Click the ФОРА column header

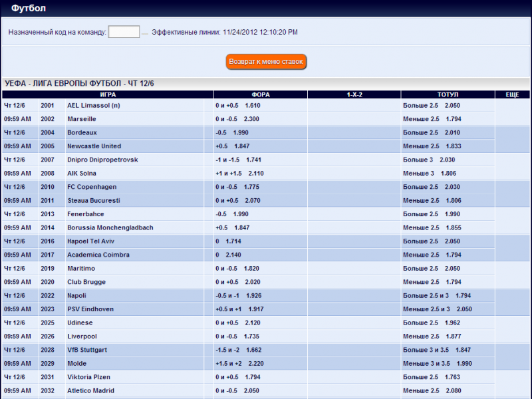coord(260,95)
